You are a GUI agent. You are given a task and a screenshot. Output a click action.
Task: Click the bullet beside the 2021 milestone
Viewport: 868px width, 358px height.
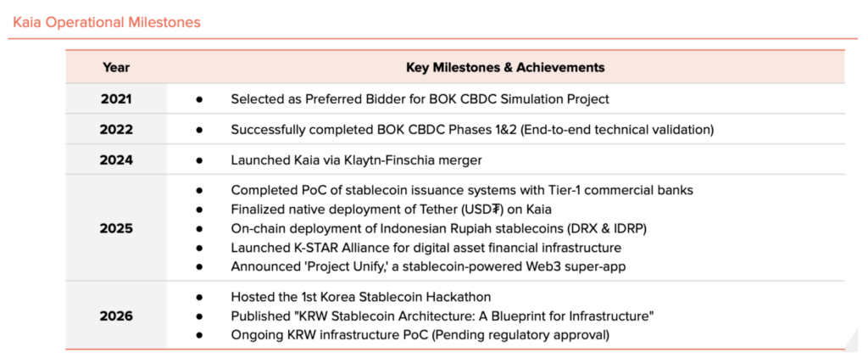[199, 99]
